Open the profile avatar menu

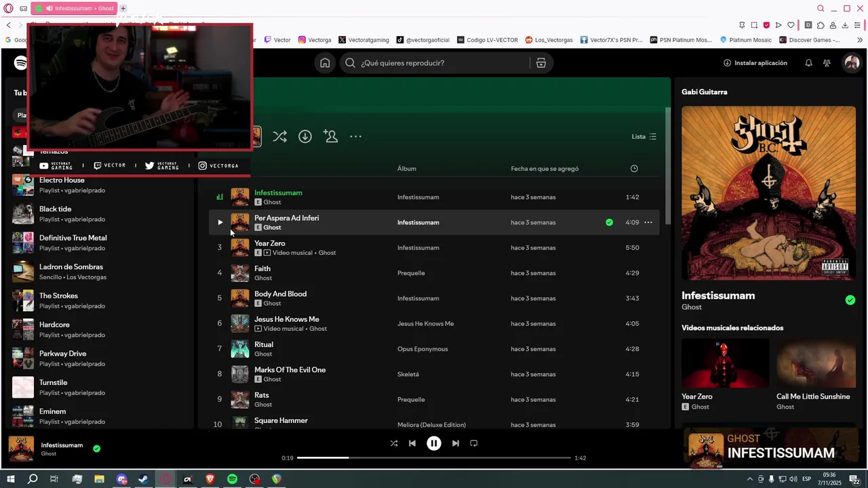851,63
